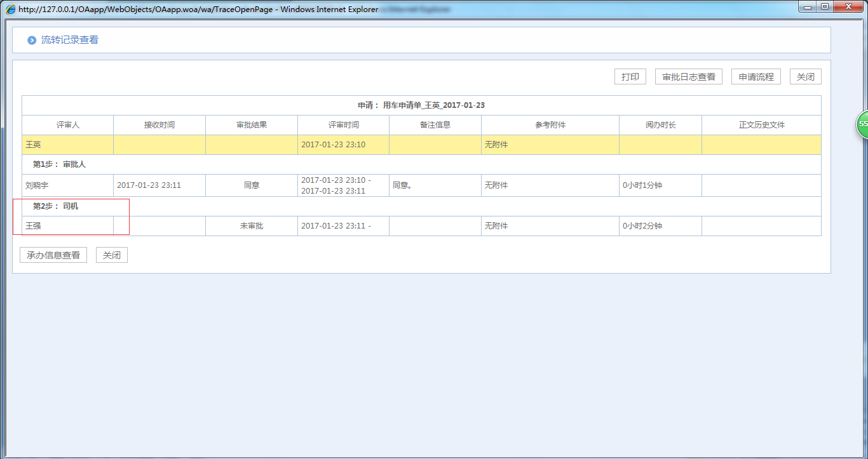Click reviewer 王强 under step 2

[x=33, y=226]
